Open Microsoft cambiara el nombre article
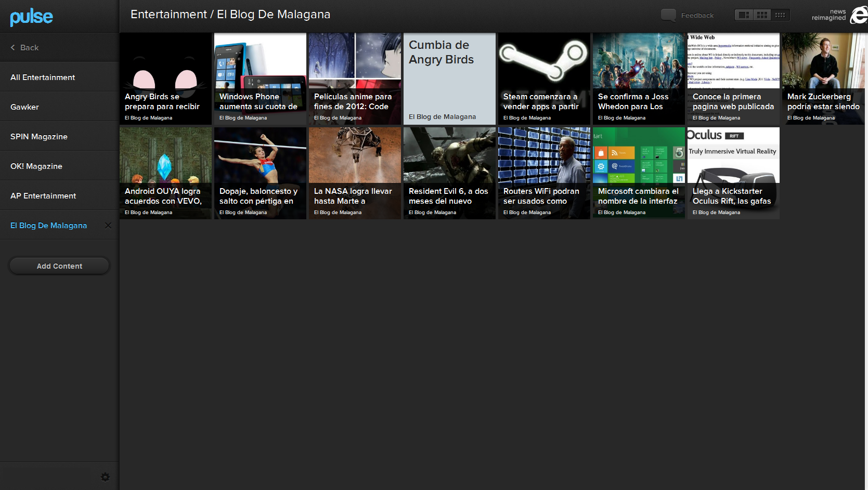Image resolution: width=868 pixels, height=490 pixels. tap(639, 174)
